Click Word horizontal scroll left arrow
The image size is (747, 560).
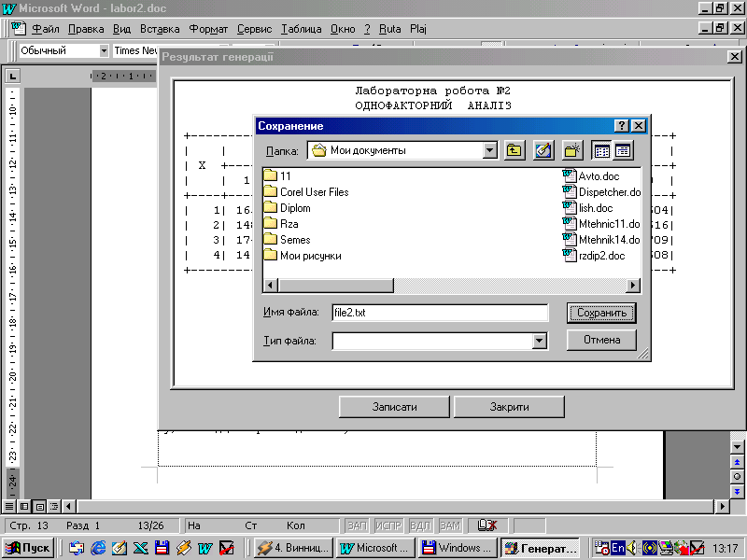pyautogui.click(x=69, y=506)
